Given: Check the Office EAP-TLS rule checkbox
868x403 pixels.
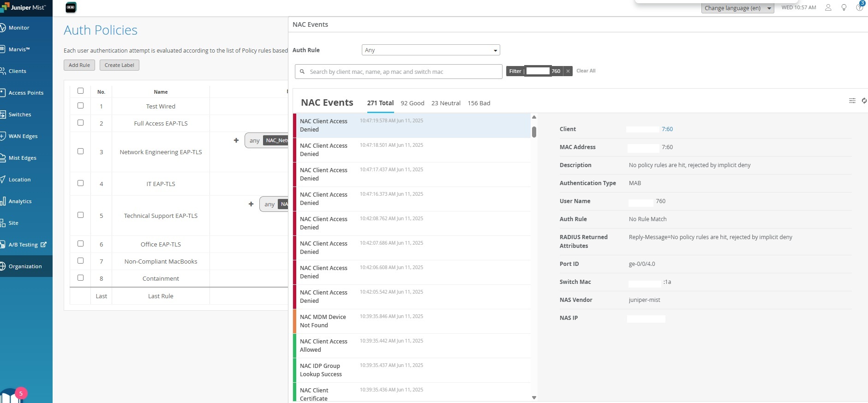Looking at the screenshot, I should tap(80, 244).
